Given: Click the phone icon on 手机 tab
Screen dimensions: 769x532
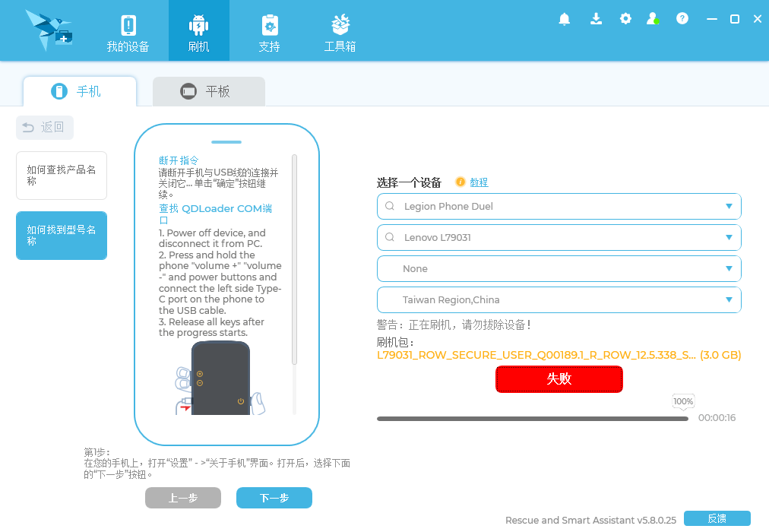Looking at the screenshot, I should [59, 91].
